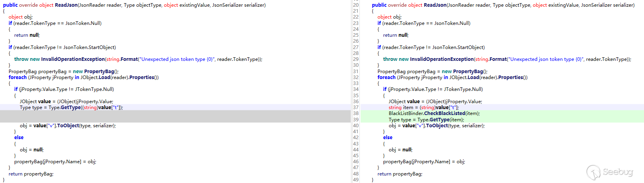This screenshot has height=183, width=644.
Task: Click 'object obj;' declaration in right pane
Action: coord(389,17)
